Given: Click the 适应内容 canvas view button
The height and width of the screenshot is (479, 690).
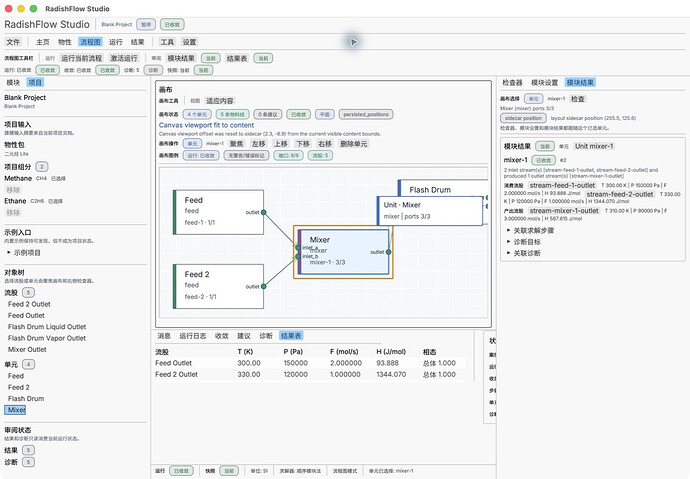Looking at the screenshot, I should 220,101.
